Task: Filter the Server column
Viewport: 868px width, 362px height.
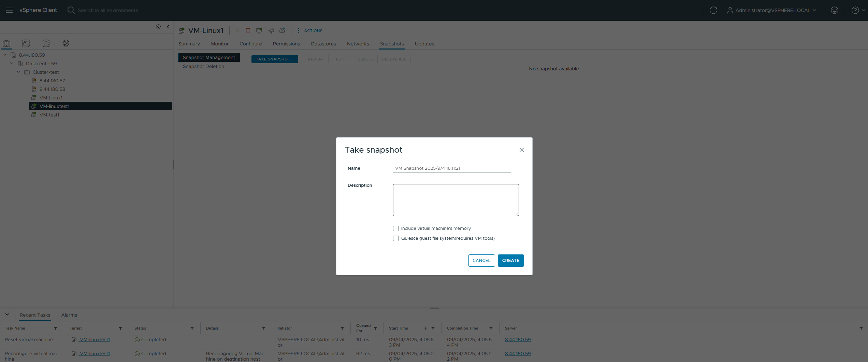Action: [x=861, y=329]
